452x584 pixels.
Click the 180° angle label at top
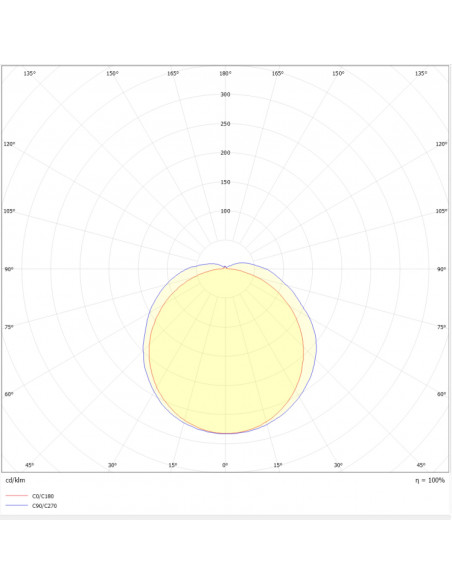[x=225, y=73]
